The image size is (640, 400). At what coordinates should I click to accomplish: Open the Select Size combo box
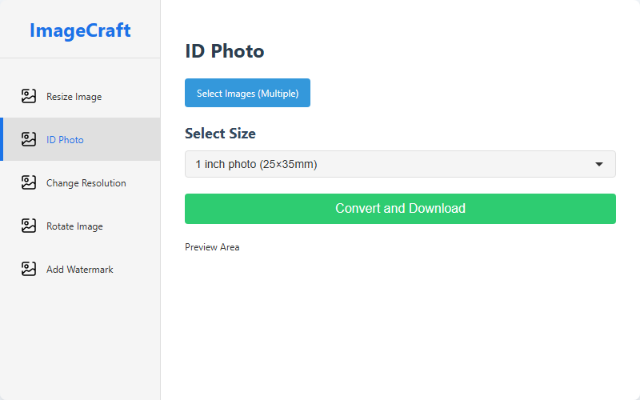point(400,164)
